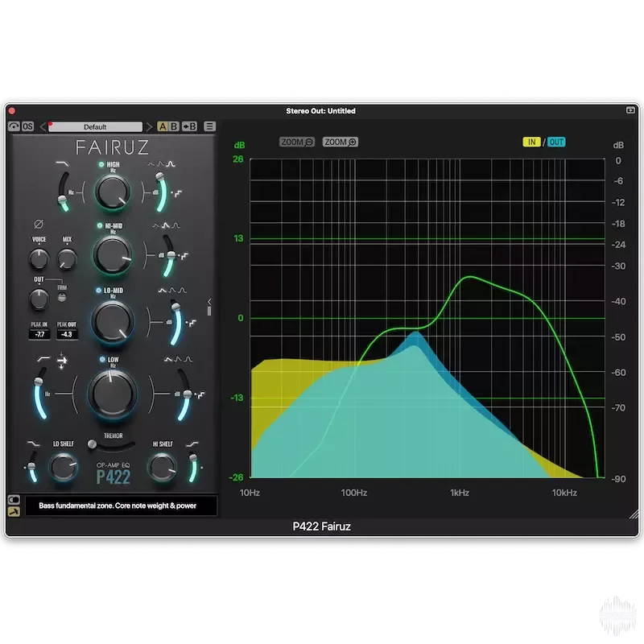This screenshot has height=644, width=644.
Task: Open the hamburger menu button
Action: pos(209,126)
